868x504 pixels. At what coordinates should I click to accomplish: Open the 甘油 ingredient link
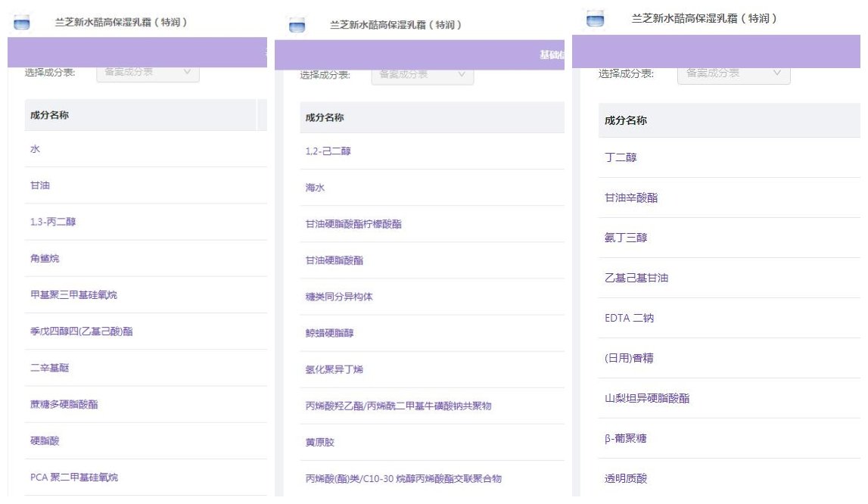click(40, 185)
